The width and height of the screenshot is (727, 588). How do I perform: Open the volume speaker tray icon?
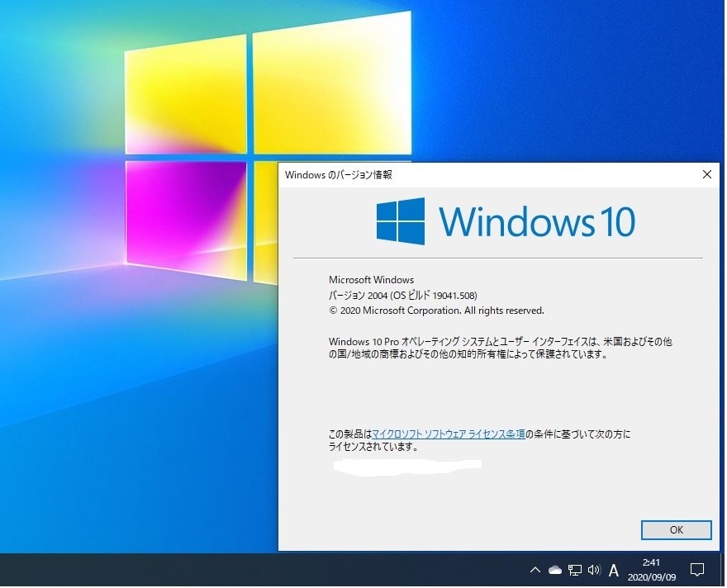(x=594, y=571)
